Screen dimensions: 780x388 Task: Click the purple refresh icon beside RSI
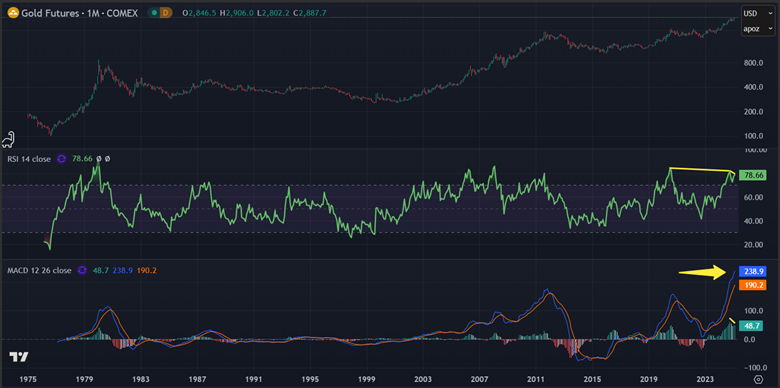click(x=61, y=159)
